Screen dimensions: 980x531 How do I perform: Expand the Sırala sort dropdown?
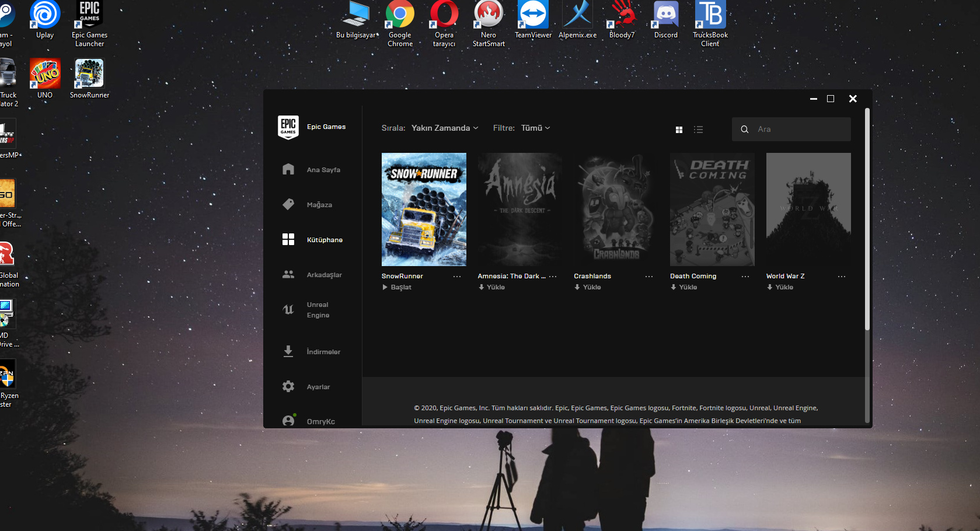pyautogui.click(x=445, y=128)
